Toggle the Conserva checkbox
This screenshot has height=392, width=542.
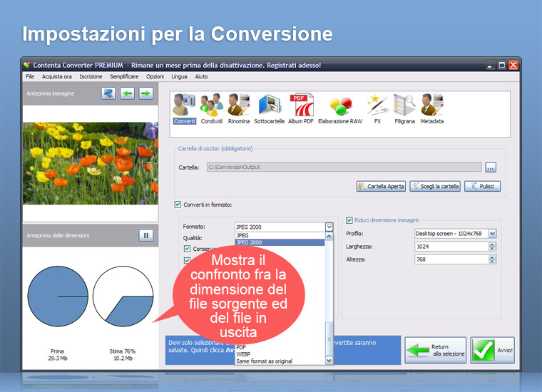187,249
